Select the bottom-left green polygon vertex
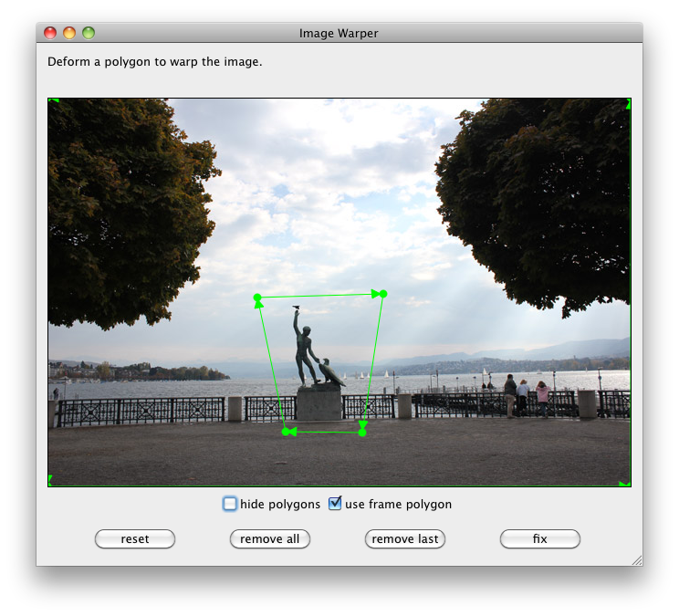Viewport: 679px width, 616px height. click(286, 432)
